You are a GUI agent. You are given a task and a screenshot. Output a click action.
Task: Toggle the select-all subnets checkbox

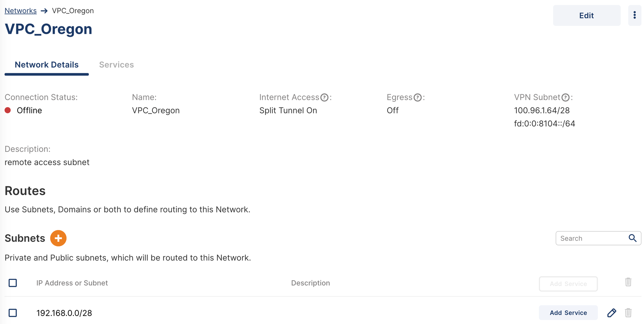click(x=13, y=283)
